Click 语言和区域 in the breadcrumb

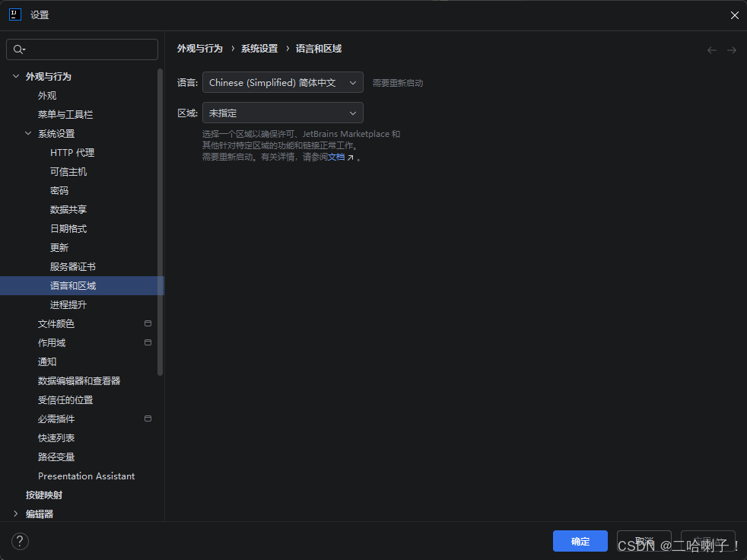pyautogui.click(x=319, y=49)
